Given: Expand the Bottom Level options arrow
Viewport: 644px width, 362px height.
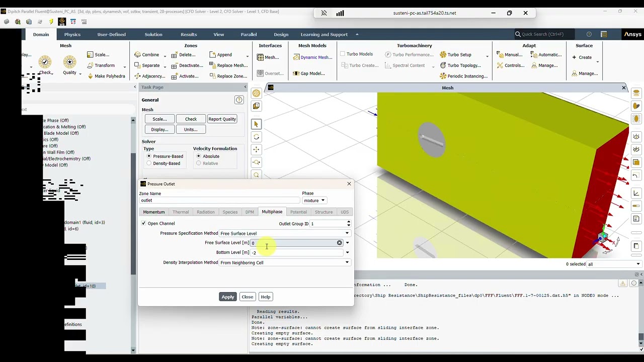Looking at the screenshot, I should coord(347,252).
